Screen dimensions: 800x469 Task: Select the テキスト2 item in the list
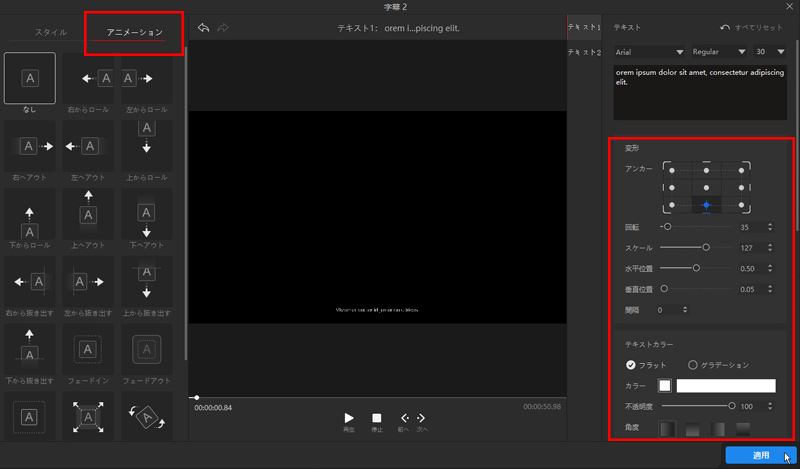[x=584, y=52]
